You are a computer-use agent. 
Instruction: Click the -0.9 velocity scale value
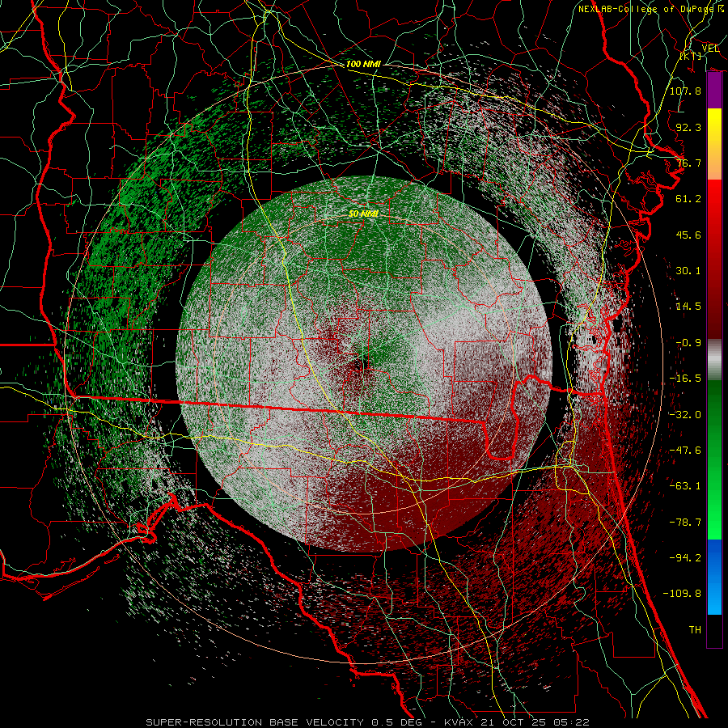[x=688, y=343]
